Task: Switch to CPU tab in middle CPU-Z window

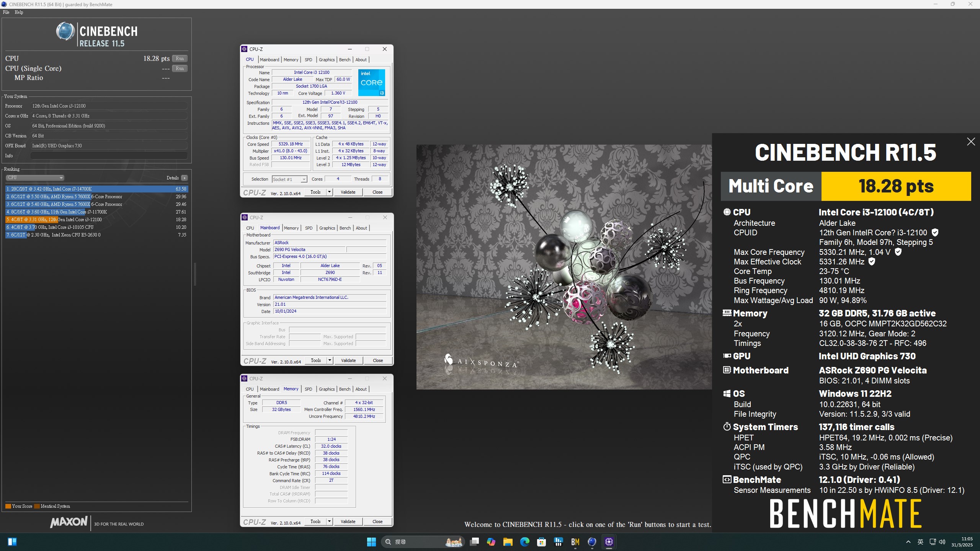Action: tap(250, 228)
